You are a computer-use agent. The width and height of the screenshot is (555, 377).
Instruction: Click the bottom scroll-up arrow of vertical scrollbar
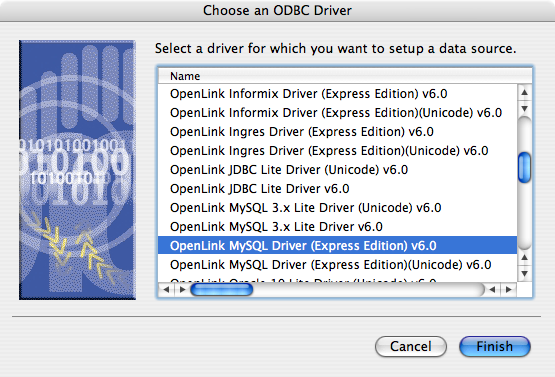[525, 258]
